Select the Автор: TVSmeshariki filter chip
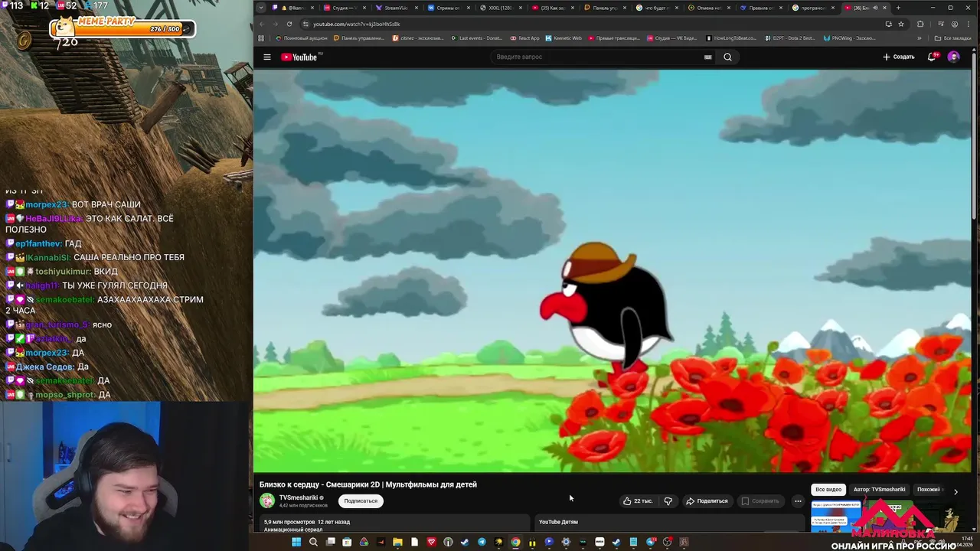The height and width of the screenshot is (551, 980). pos(879,490)
